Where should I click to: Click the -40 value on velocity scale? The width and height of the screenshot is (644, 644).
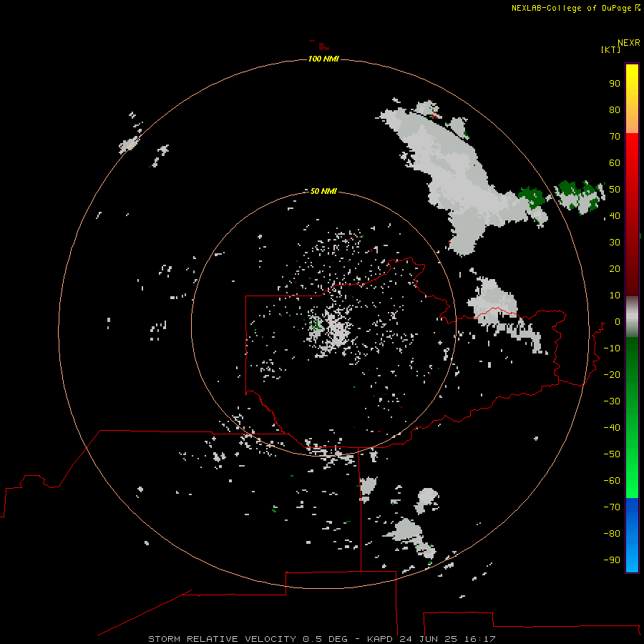[x=612, y=428]
